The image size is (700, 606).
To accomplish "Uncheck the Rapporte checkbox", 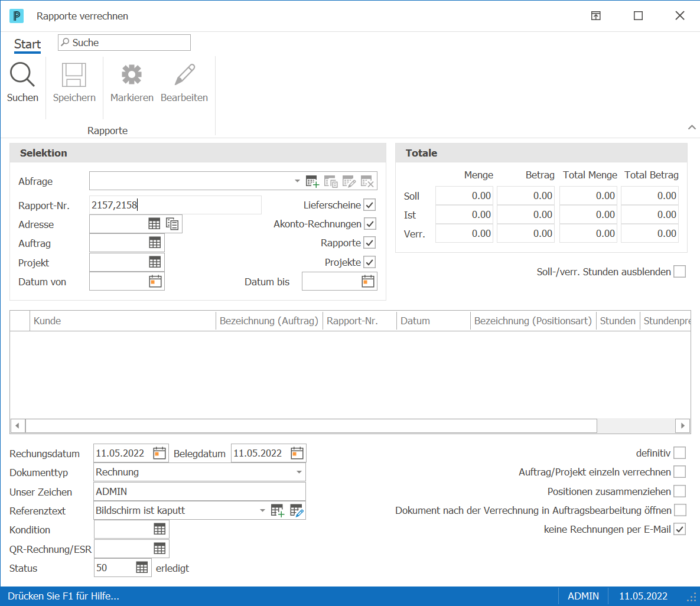I will (x=370, y=243).
